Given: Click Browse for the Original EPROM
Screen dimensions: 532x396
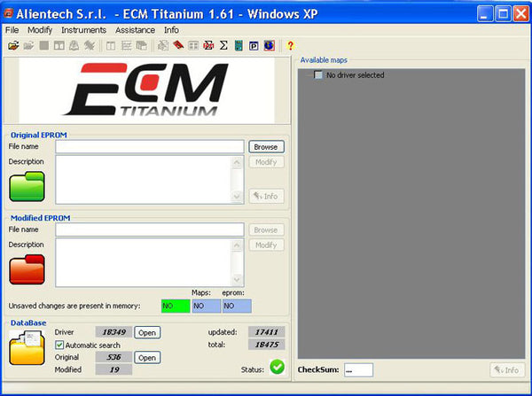Looking at the screenshot, I should (265, 147).
